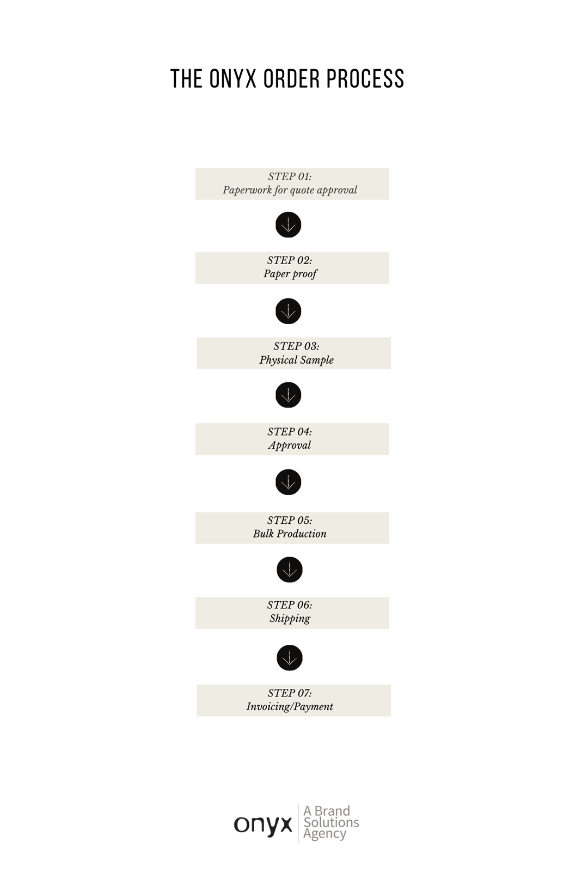The width and height of the screenshot is (588, 892).
Task: Select the Step 04 Approval box
Action: pos(292,439)
